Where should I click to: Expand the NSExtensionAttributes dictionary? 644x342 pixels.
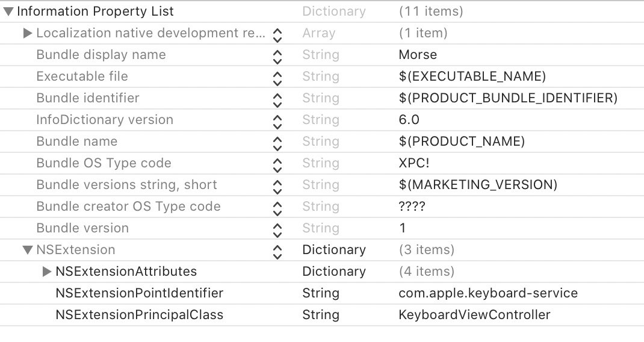click(47, 272)
